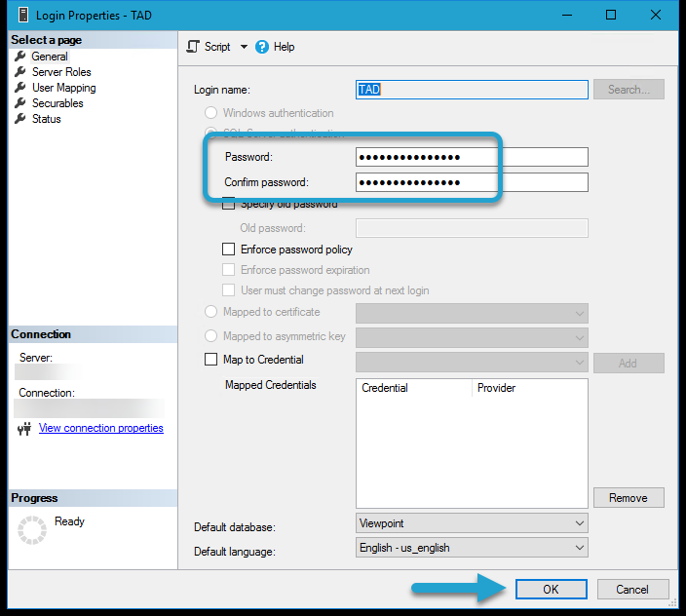This screenshot has height=616, width=686.
Task: Click the blue Help question-mark icon
Action: pos(261,47)
